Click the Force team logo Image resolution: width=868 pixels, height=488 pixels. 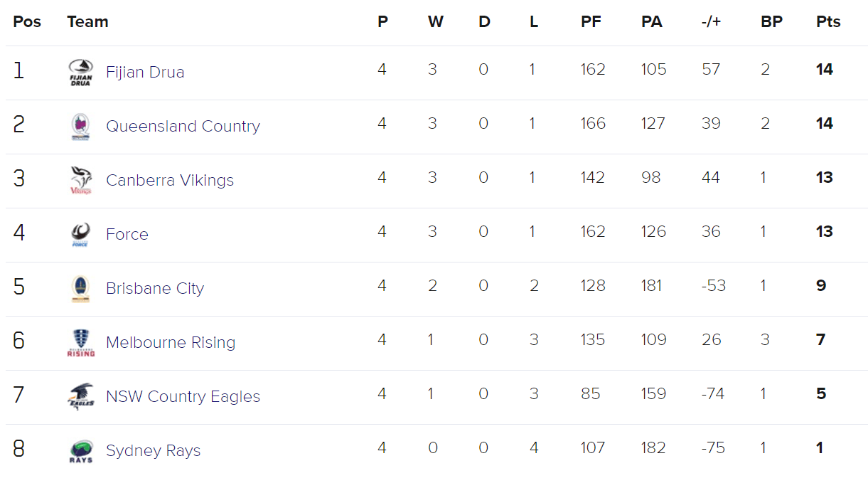81,235
